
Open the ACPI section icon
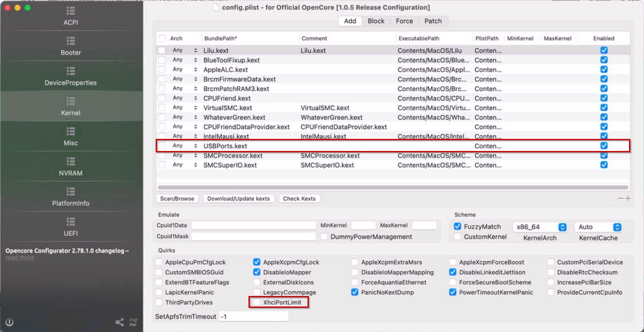(70, 11)
